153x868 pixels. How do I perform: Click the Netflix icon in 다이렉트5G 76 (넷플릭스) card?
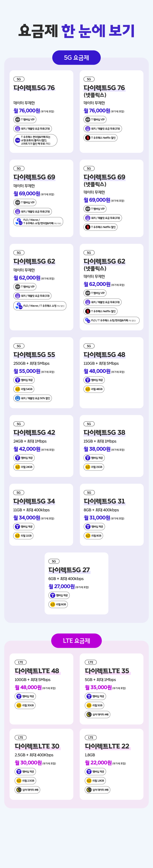(x=88, y=137)
